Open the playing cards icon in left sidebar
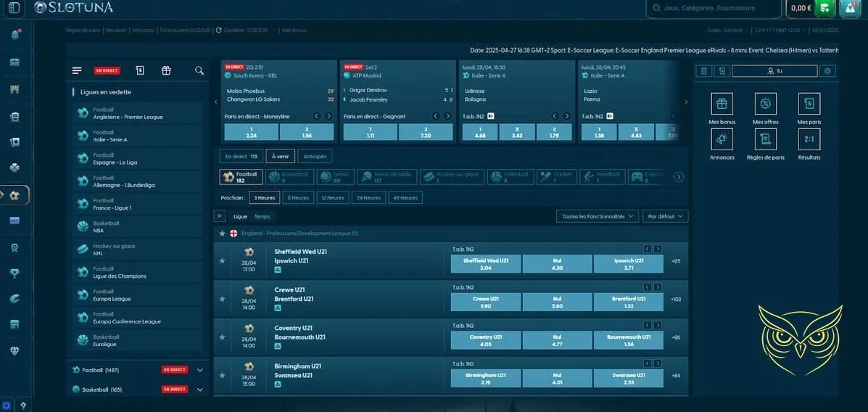This screenshot has width=868, height=412. [x=15, y=142]
